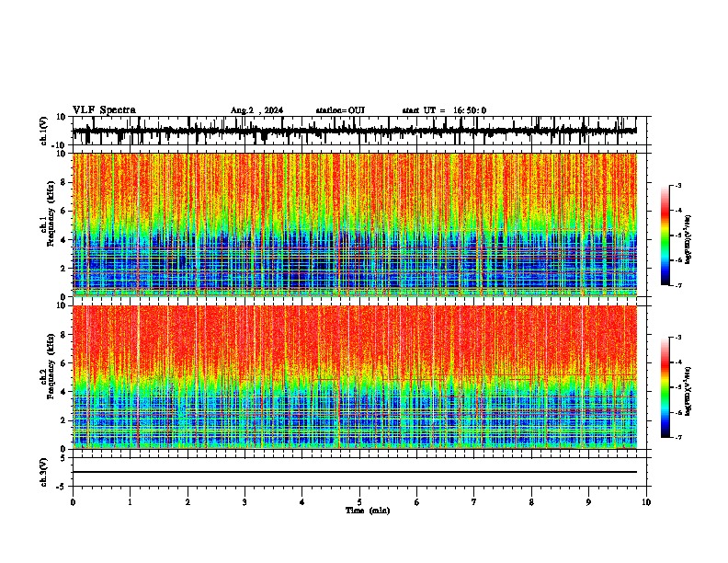728x563 pixels.
Task: Click time axis tick label "3"
Action: coord(245,502)
